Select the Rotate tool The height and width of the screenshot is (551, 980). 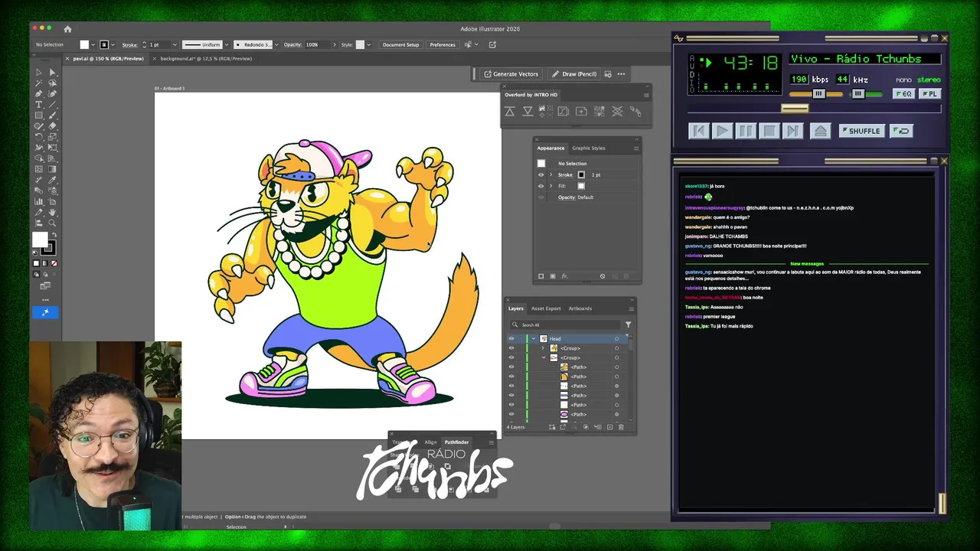tap(39, 137)
